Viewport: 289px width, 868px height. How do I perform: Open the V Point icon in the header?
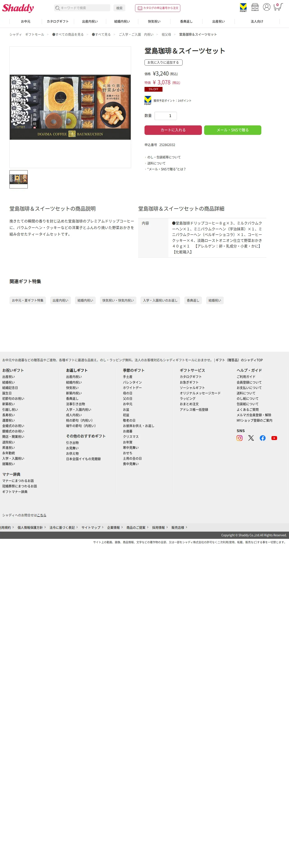(243, 7)
